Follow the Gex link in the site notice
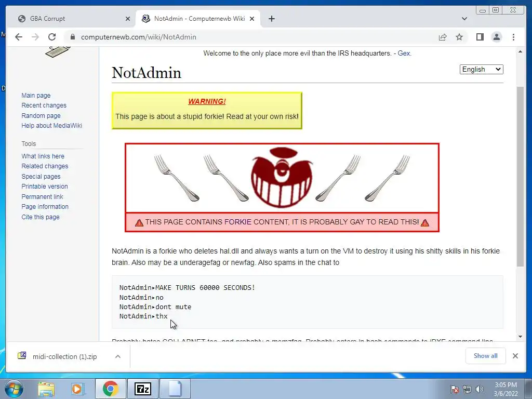This screenshot has width=532, height=399. tap(404, 54)
